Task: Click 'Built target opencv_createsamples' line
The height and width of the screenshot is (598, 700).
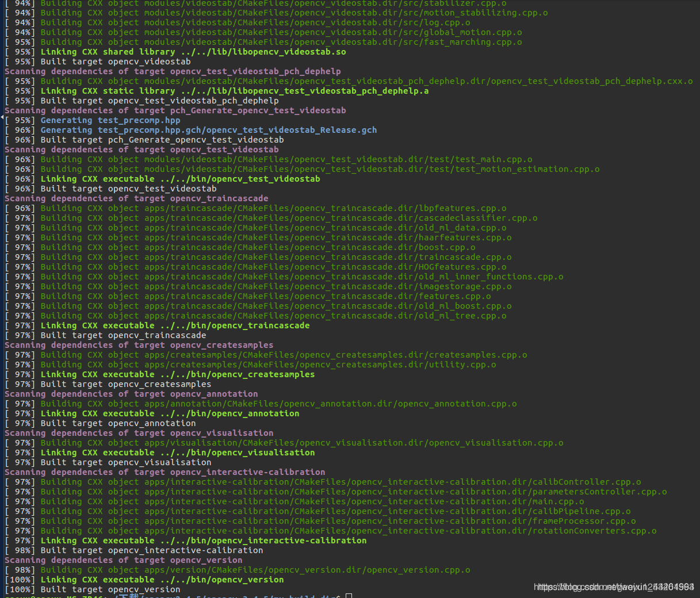Action: coord(108,384)
